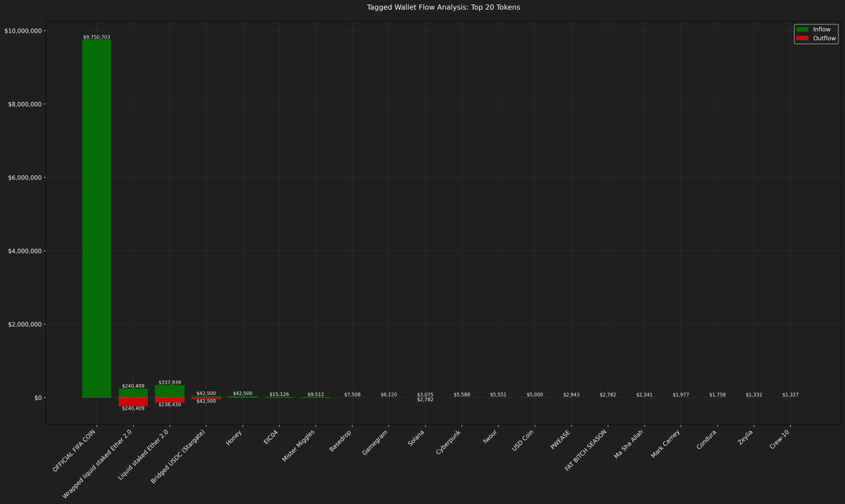Image resolution: width=845 pixels, height=504 pixels.
Task: Click the red outflow bar for Wrapped liquid staked Ether 2.0
Action: pos(133,402)
